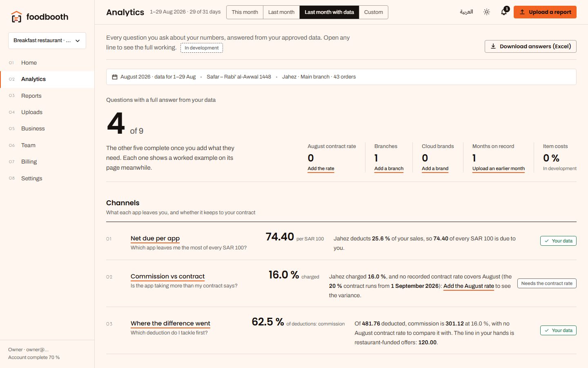Select Last month with data range
Image resolution: width=588 pixels, height=368 pixels.
[329, 12]
